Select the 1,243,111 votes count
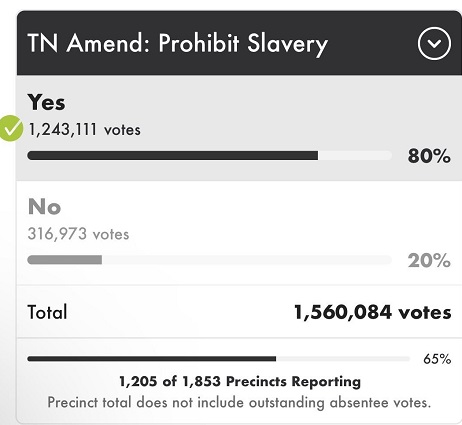Screen dimensions: 462x425 (x=84, y=130)
